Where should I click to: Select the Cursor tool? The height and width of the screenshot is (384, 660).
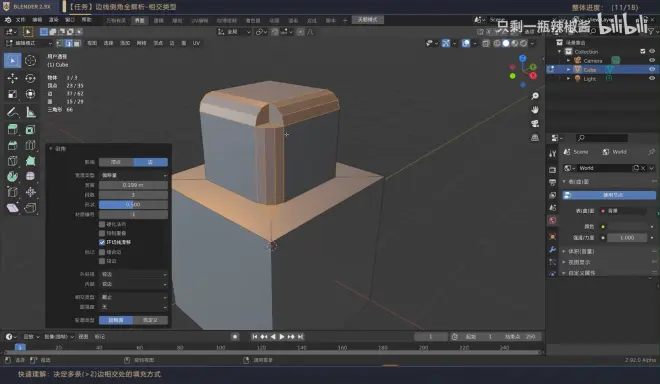30,61
